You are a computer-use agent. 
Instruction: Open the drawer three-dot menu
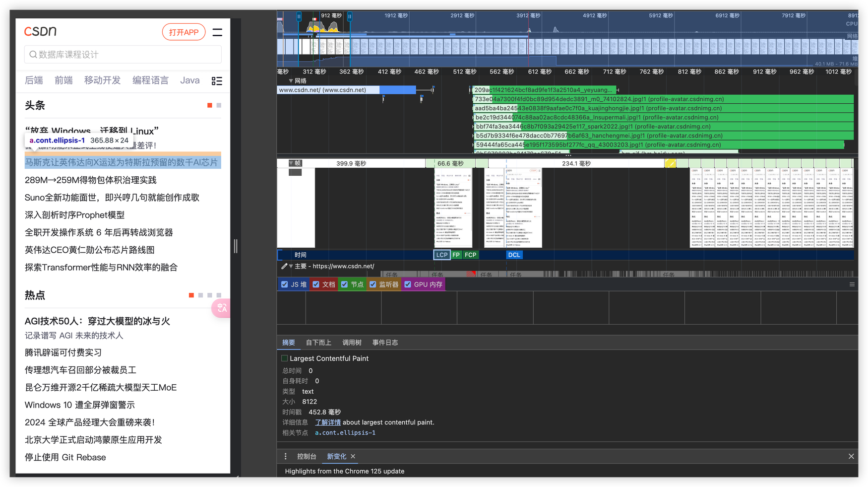click(x=286, y=456)
